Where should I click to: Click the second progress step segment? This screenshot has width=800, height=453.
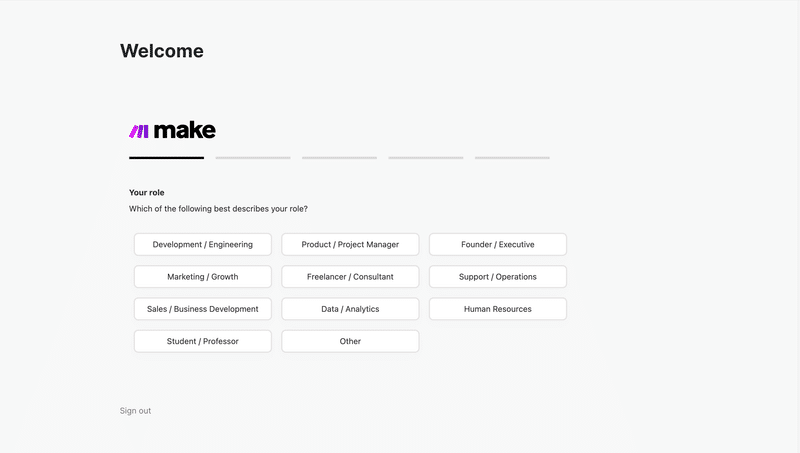(253, 158)
